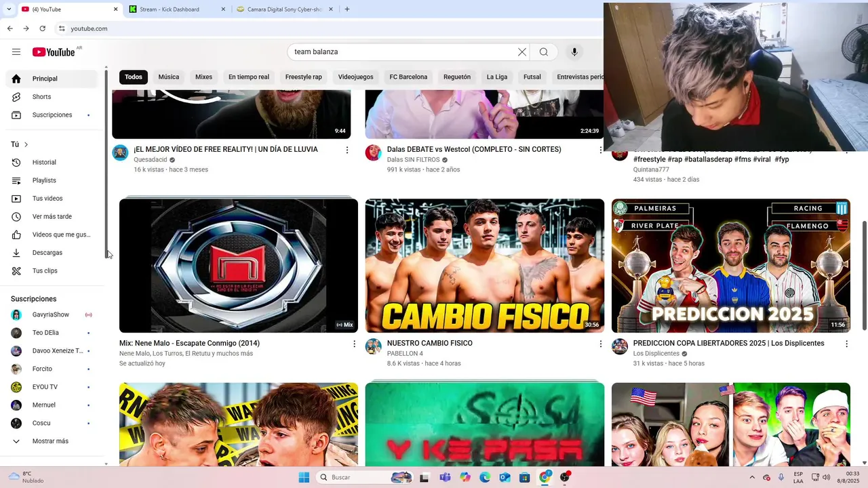Click the magnifier search button
868x488 pixels.
point(544,52)
